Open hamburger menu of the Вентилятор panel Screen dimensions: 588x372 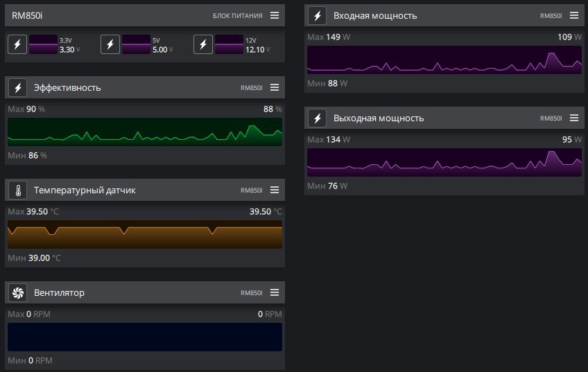coord(275,292)
